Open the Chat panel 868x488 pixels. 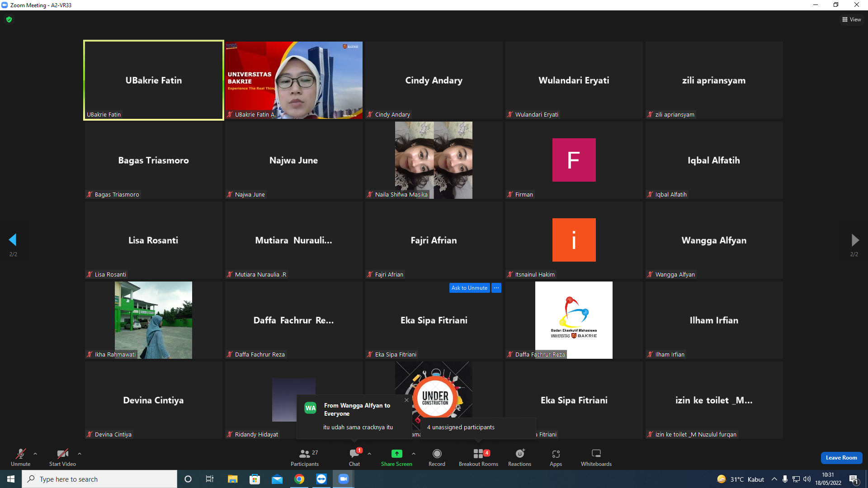point(354,457)
